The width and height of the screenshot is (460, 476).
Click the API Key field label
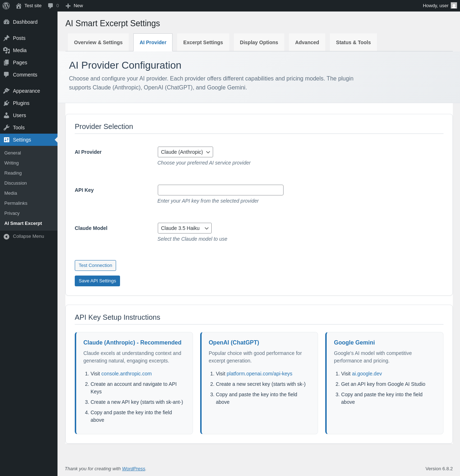pos(84,190)
